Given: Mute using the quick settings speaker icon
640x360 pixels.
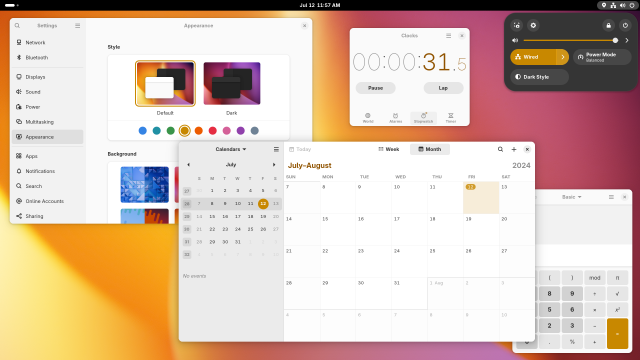Looking at the screenshot, I should coord(515,40).
